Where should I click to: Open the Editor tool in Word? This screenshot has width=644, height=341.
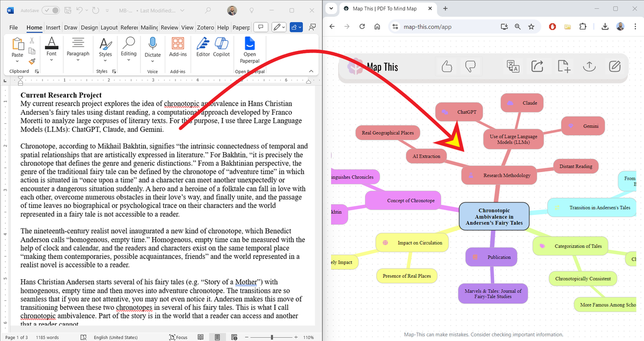[x=203, y=47]
